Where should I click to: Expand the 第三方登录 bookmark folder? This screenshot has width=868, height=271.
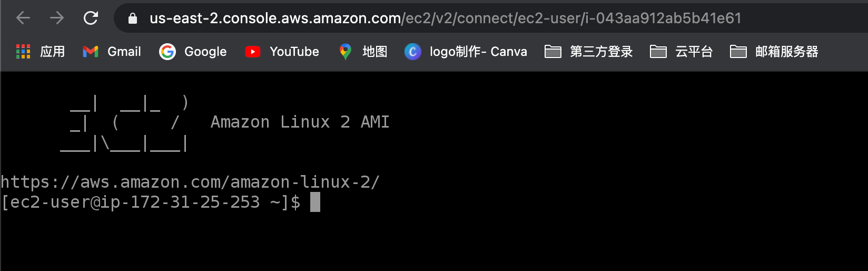click(x=589, y=51)
